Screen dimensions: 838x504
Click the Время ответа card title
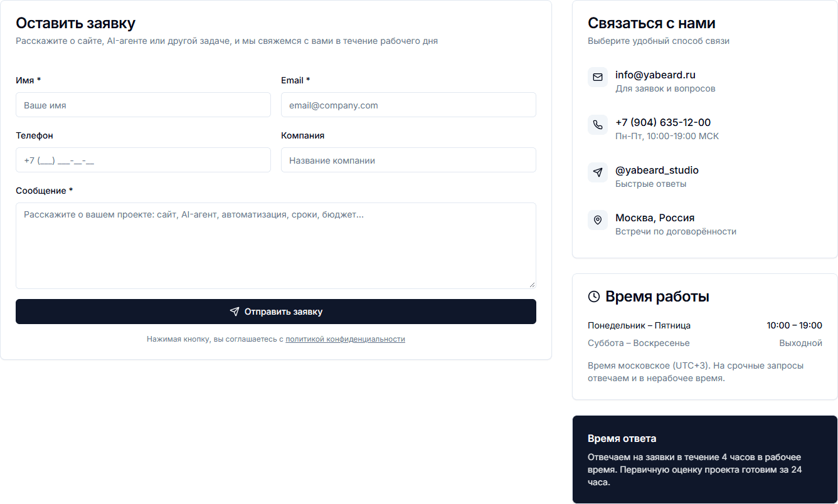622,439
